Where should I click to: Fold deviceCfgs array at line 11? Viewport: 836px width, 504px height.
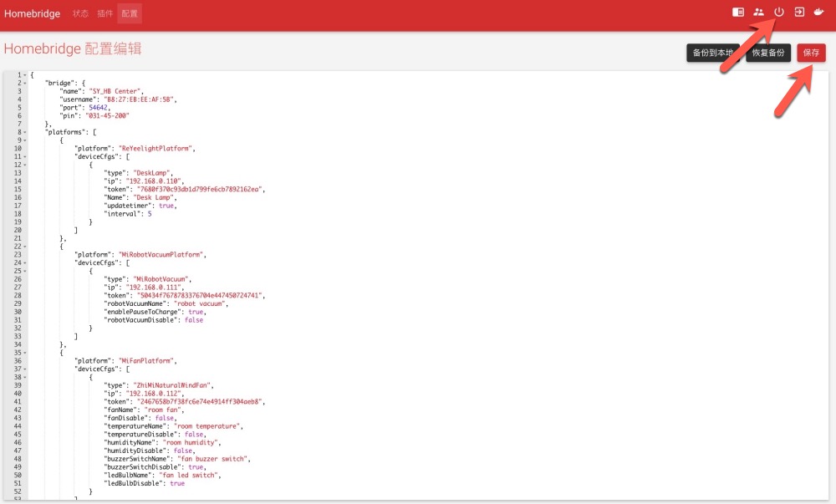25,156
